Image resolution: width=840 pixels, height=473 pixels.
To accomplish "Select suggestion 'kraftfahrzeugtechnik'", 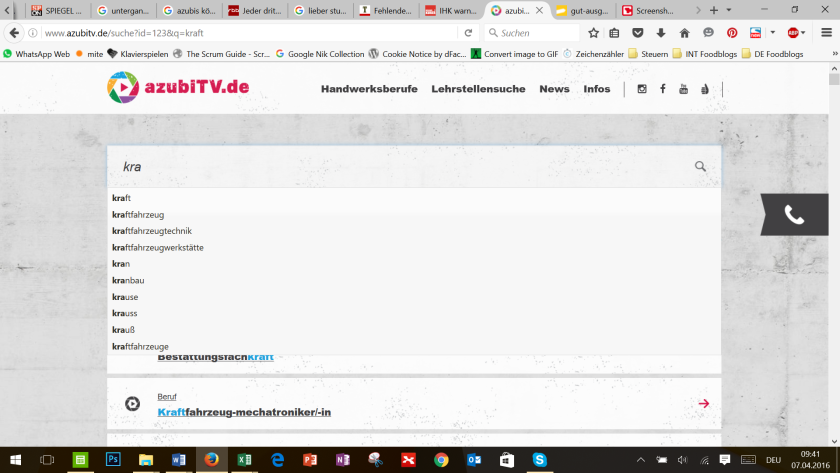I will tap(414, 231).
